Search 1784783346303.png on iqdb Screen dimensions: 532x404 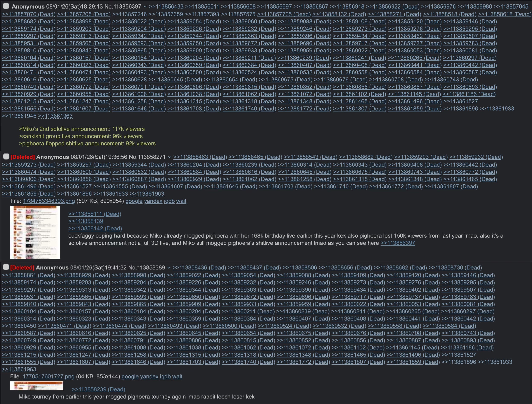click(169, 201)
